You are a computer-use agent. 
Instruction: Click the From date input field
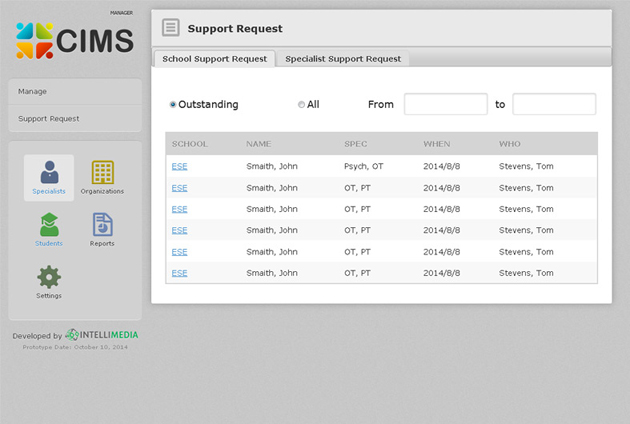[445, 104]
